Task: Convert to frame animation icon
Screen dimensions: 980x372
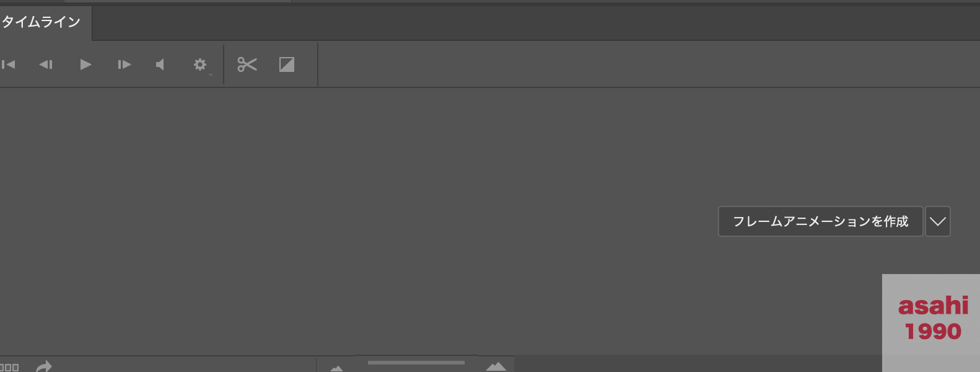Action: [x=9, y=368]
